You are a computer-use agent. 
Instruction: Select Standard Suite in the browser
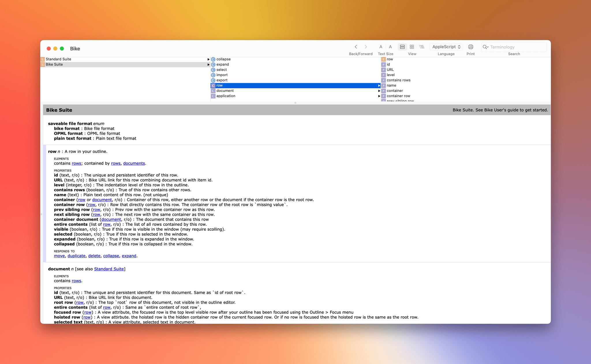coord(125,59)
